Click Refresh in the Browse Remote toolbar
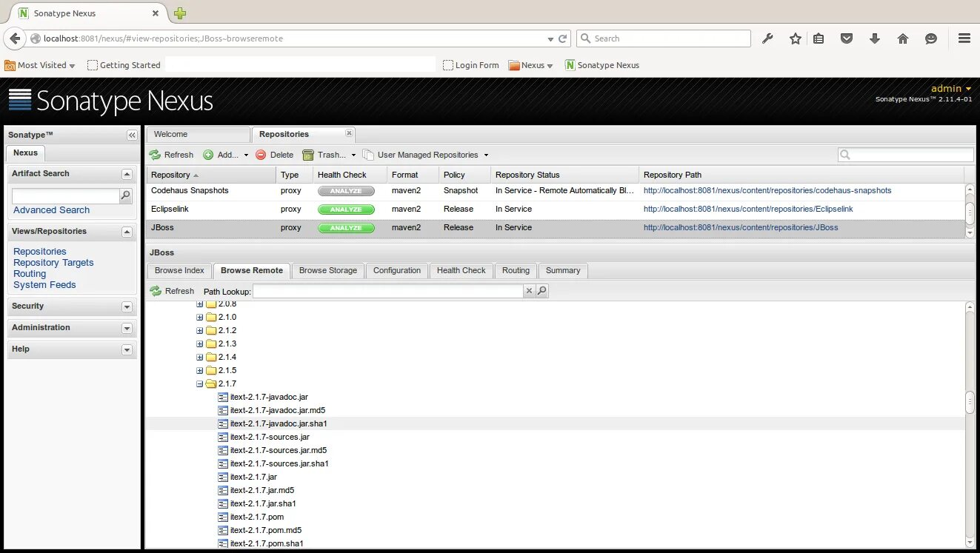Screen dimensions: 980x553 click(x=172, y=291)
